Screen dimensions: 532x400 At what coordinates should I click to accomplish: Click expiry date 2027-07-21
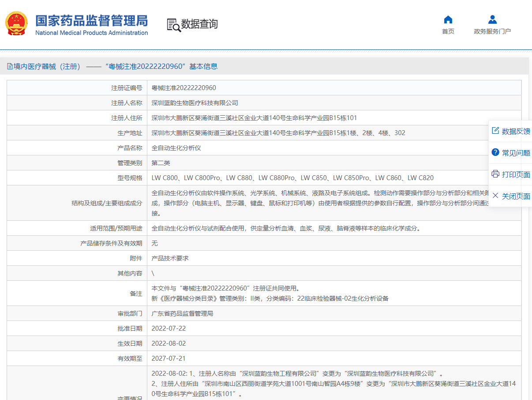[169, 358]
